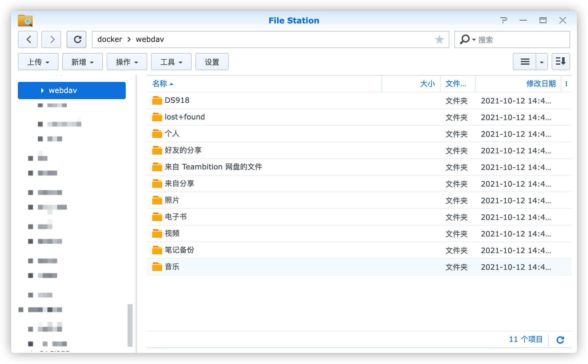Select the 视频 folder icon
588x364 pixels.
(157, 233)
